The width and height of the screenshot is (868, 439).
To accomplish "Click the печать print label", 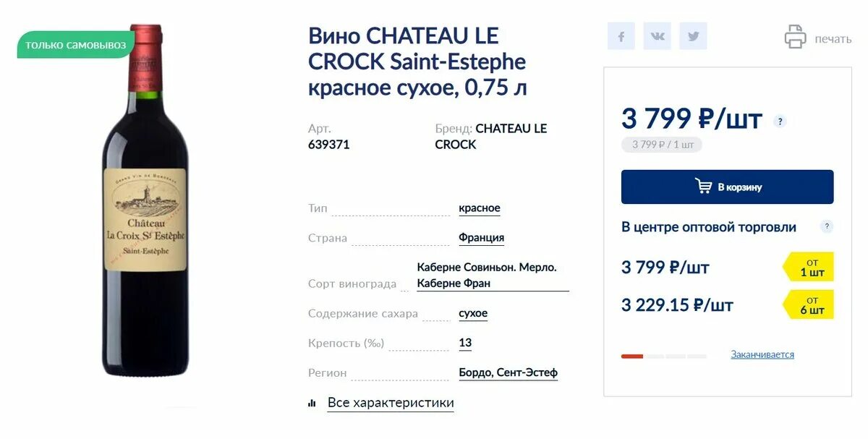I will (x=833, y=39).
